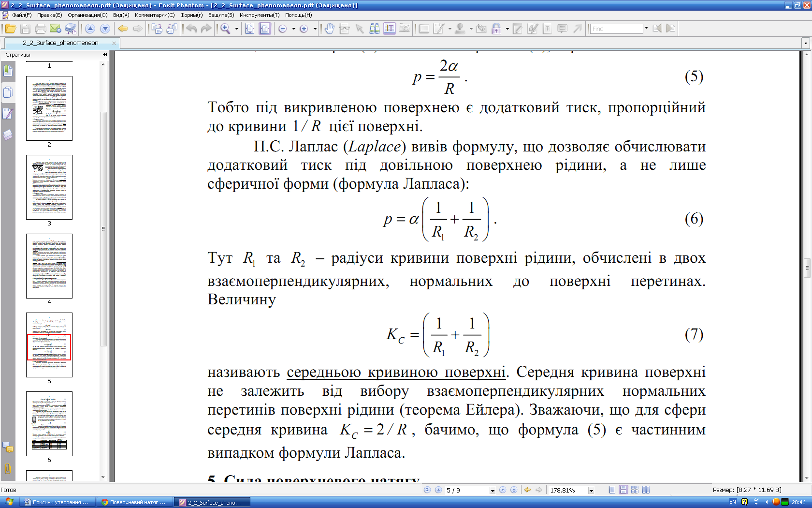The height and width of the screenshot is (508, 812).
Task: Click the comment note bubble icon
Action: coord(562,29)
